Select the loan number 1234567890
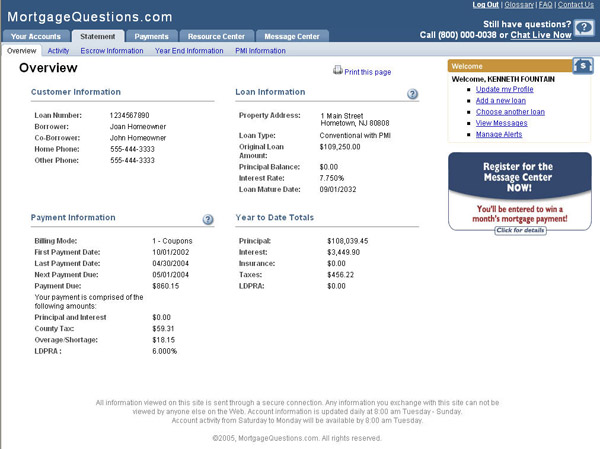 click(129, 115)
